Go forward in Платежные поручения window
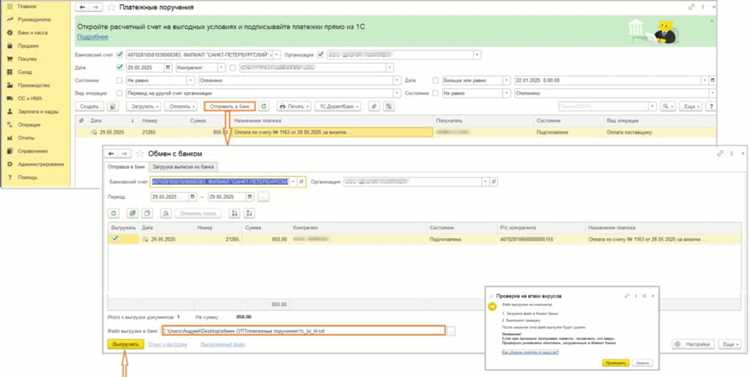 [95, 8]
